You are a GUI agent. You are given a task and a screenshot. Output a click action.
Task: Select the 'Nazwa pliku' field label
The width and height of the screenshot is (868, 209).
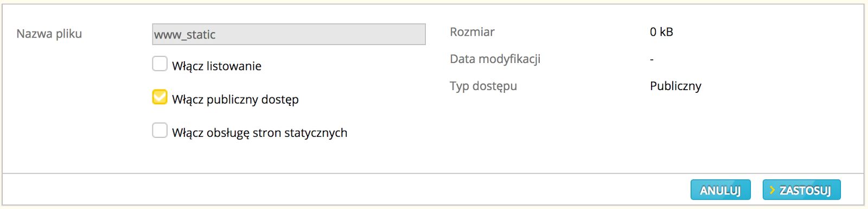(x=49, y=34)
